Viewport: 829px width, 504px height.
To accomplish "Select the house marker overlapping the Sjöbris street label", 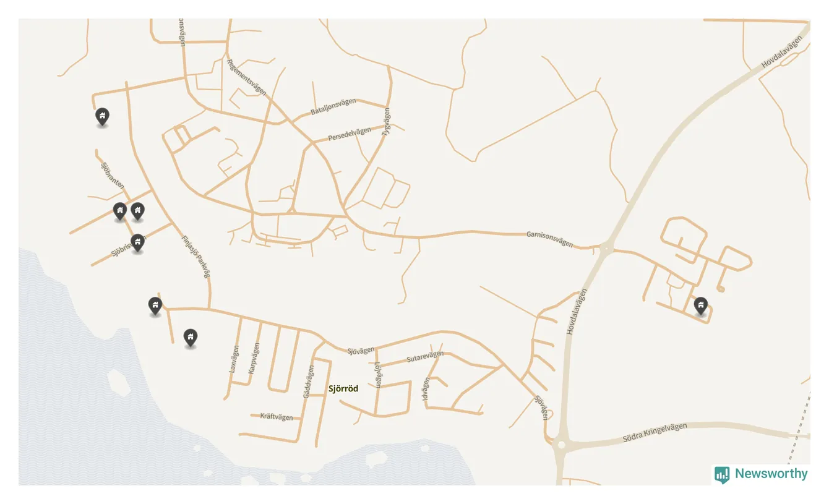I will pyautogui.click(x=138, y=243).
